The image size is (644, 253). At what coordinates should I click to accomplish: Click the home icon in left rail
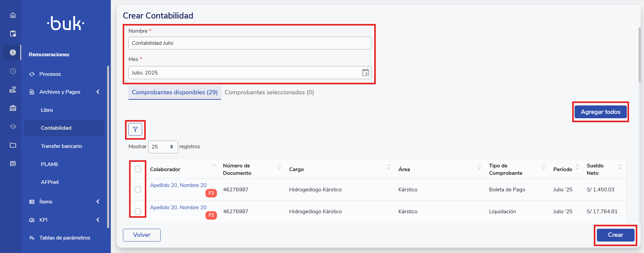coord(13,15)
